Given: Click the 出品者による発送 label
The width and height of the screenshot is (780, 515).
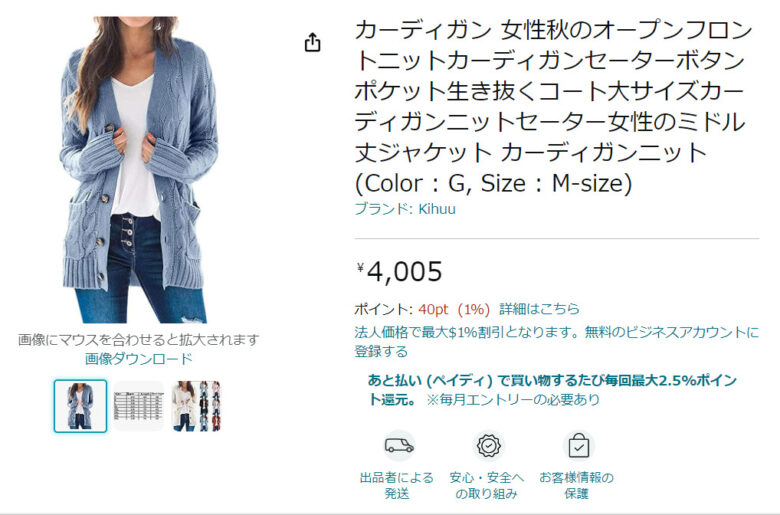Looking at the screenshot, I should [x=397, y=486].
